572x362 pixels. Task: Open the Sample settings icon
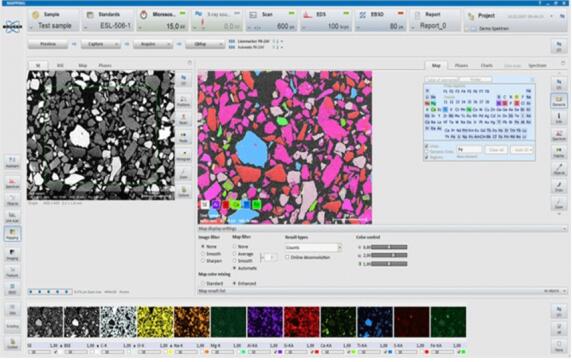click(35, 15)
